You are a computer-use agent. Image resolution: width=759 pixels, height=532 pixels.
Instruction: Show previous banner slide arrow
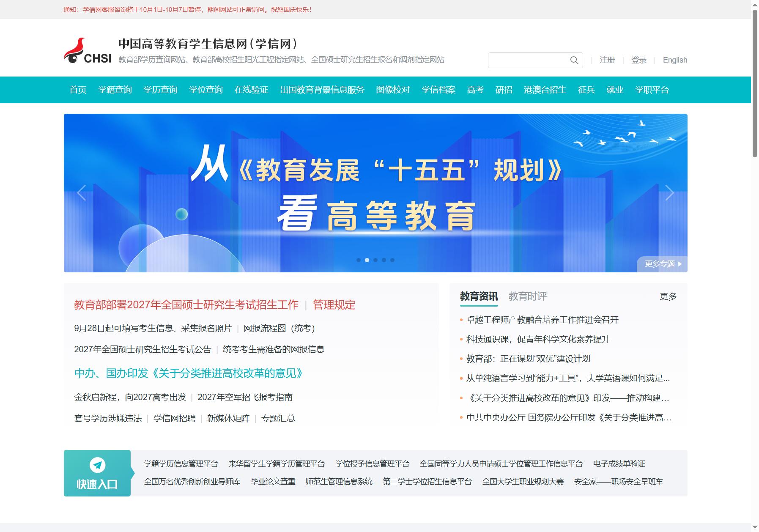point(82,193)
